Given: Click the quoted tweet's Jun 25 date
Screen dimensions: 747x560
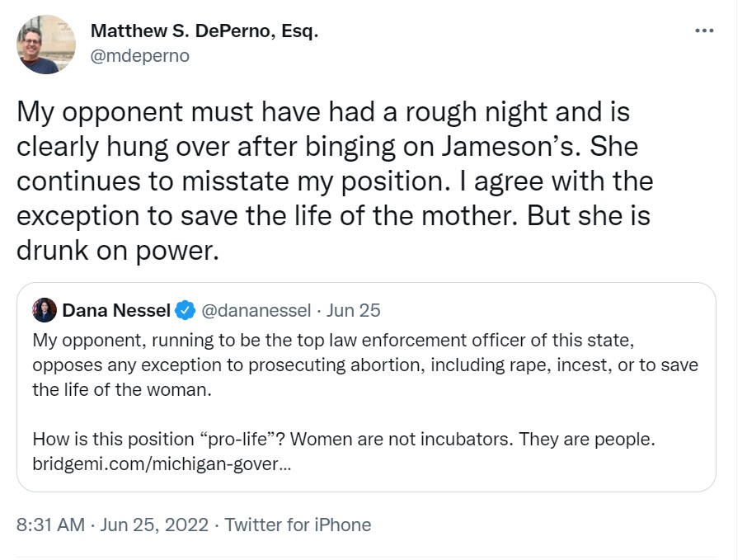Looking at the screenshot, I should [354, 311].
